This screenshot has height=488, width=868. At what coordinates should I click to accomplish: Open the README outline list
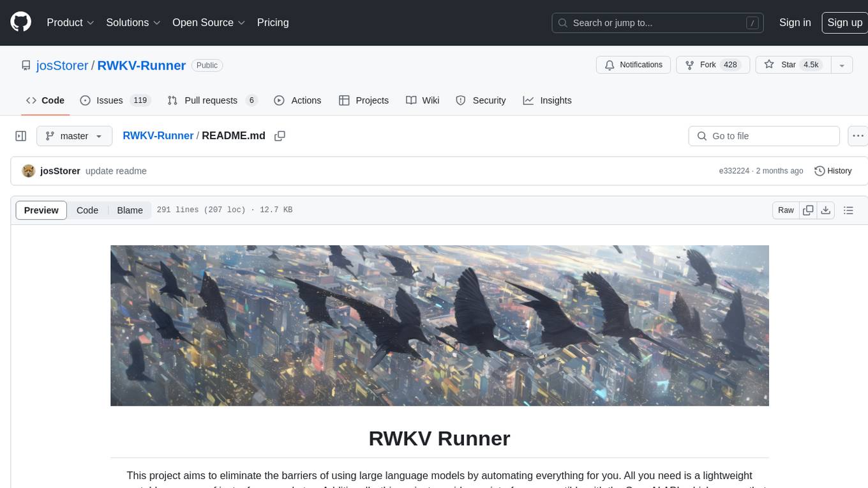tap(848, 210)
